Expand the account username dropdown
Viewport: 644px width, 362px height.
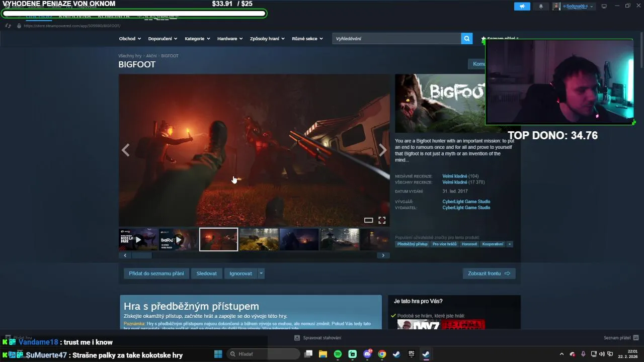coord(578,6)
